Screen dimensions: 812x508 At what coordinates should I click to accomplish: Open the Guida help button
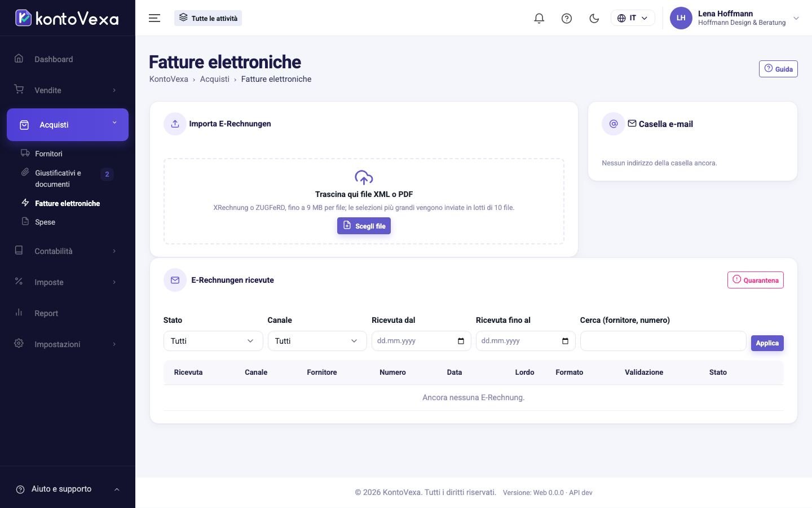[778, 69]
